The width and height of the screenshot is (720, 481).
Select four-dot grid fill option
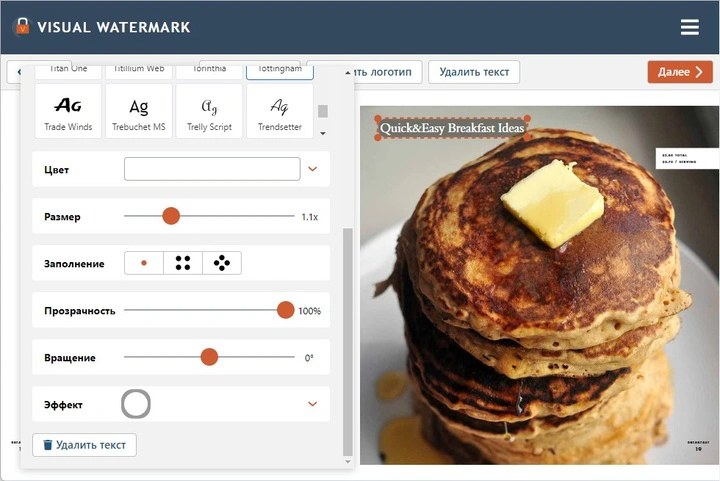[x=183, y=263]
